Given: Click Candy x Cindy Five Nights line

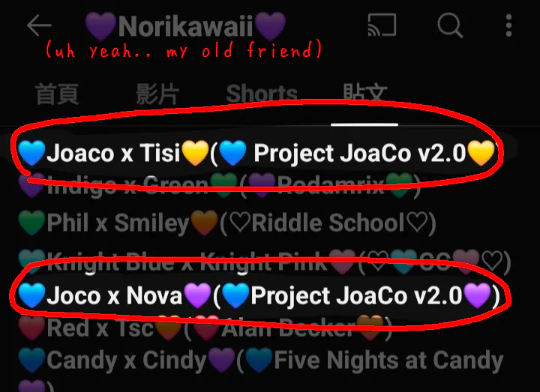Looking at the screenshot, I should point(261,361).
